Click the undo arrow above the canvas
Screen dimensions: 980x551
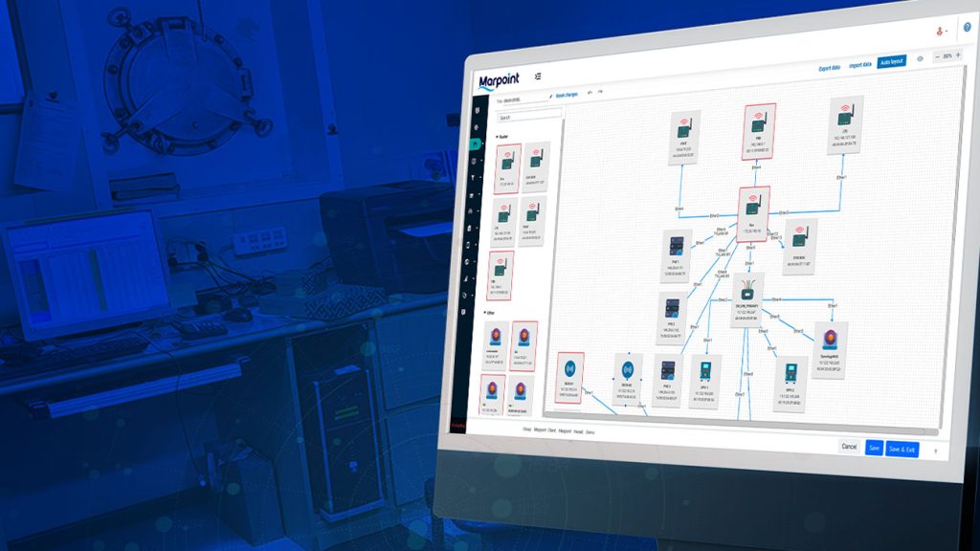tap(589, 94)
